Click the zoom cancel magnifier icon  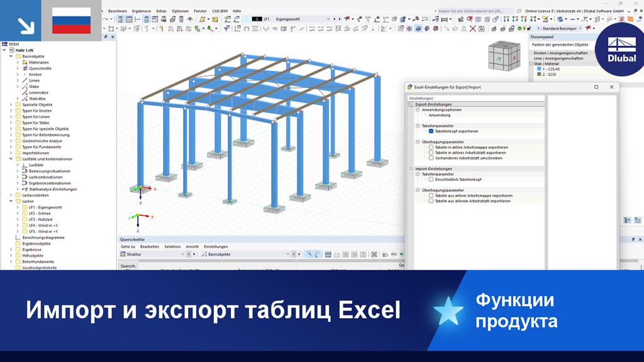[x=469, y=19]
